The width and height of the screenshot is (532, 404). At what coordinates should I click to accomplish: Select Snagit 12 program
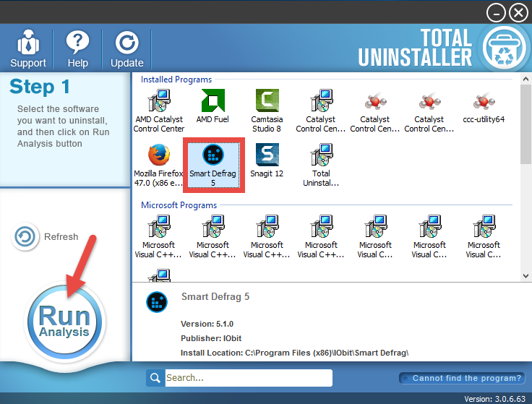point(267,160)
